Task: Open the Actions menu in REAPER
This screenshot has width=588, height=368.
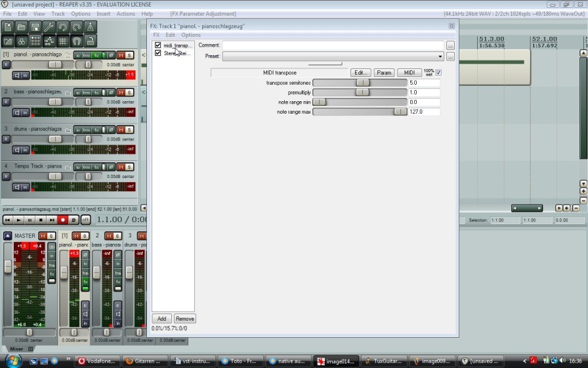Action: (125, 14)
